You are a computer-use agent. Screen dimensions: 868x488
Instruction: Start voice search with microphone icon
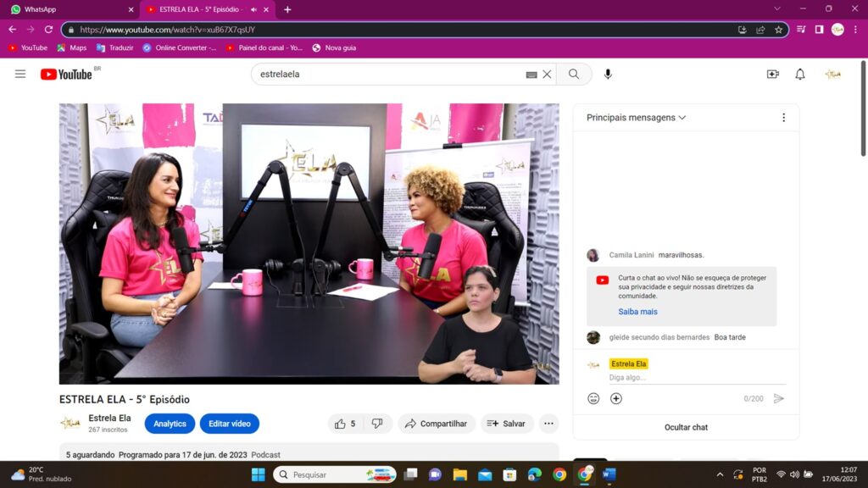(608, 75)
